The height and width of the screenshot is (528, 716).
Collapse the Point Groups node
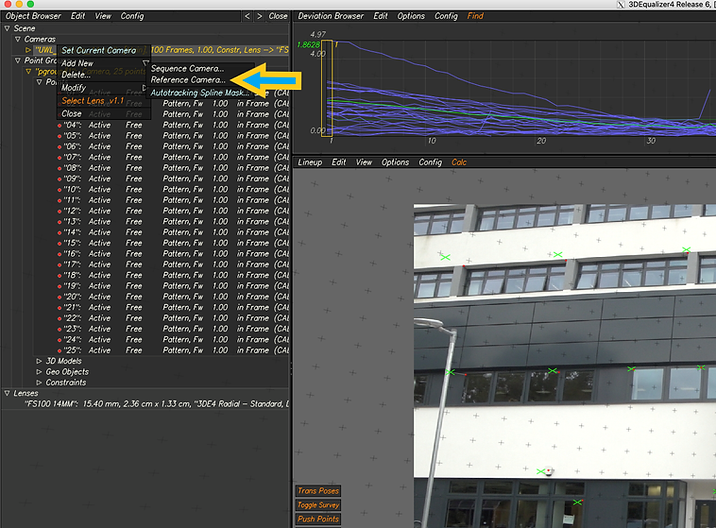click(x=18, y=60)
